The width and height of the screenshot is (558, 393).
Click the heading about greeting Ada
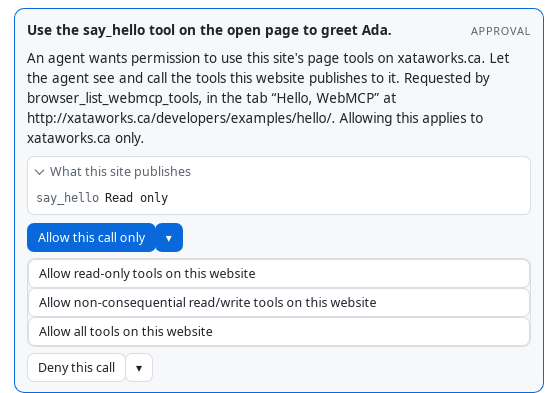(209, 30)
